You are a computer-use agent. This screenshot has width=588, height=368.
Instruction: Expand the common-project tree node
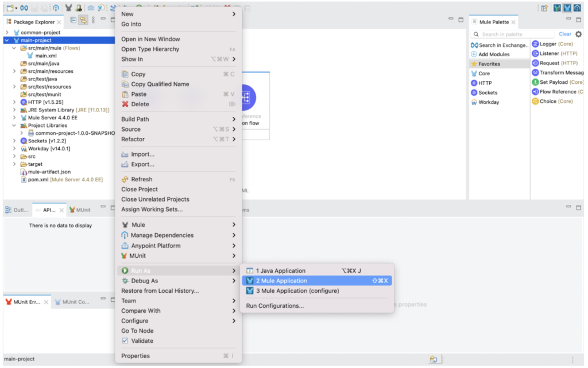(7, 33)
